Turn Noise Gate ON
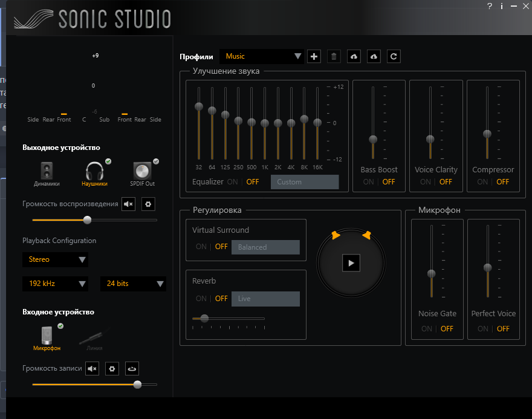Screen dimensions: 532x419 pos(427,329)
